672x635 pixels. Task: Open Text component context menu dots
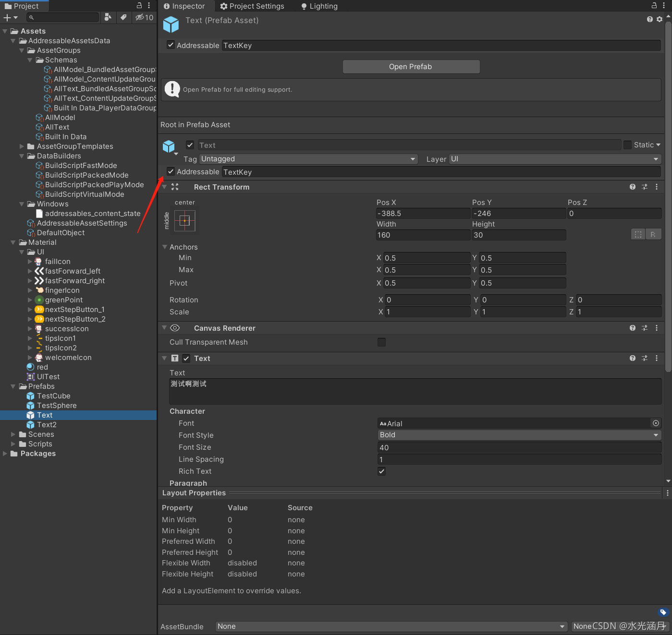(657, 358)
